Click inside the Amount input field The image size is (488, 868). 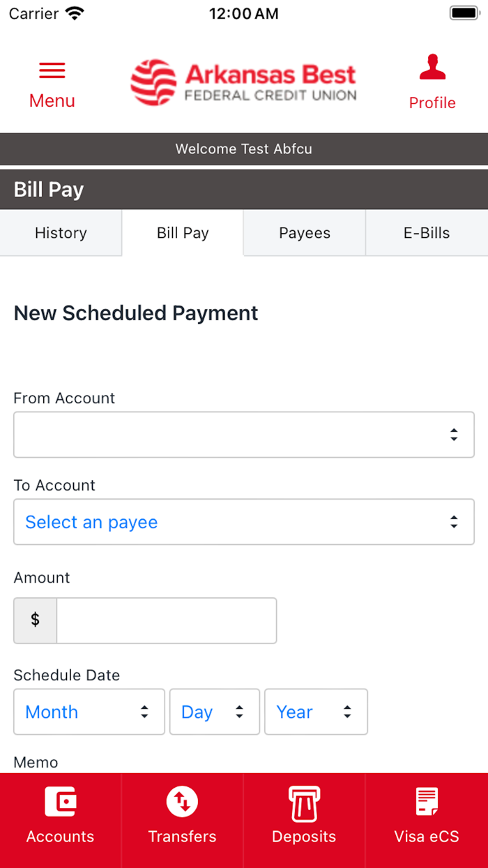coord(166,620)
